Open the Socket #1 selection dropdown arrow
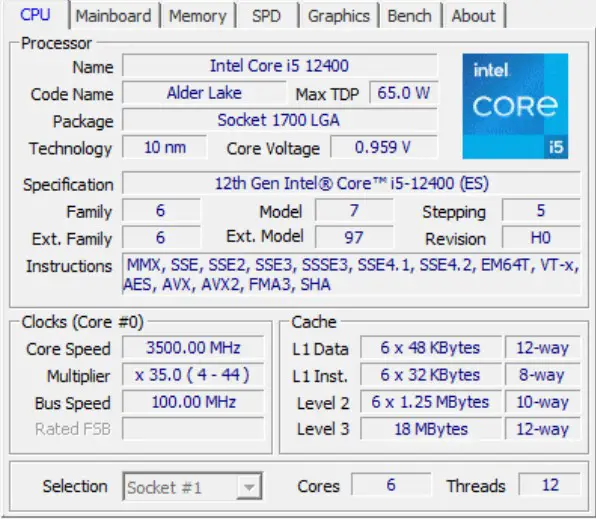Viewport: 596px width, 519px height. pos(249,487)
